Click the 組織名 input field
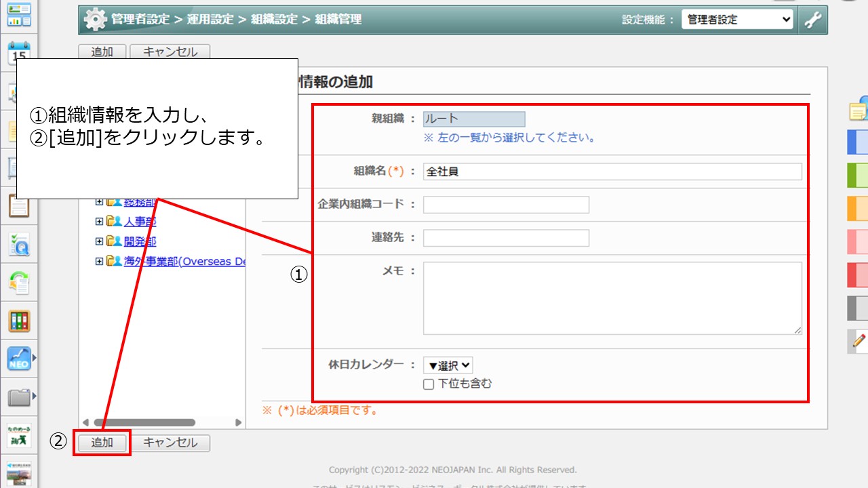This screenshot has width=868, height=488. pyautogui.click(x=612, y=171)
